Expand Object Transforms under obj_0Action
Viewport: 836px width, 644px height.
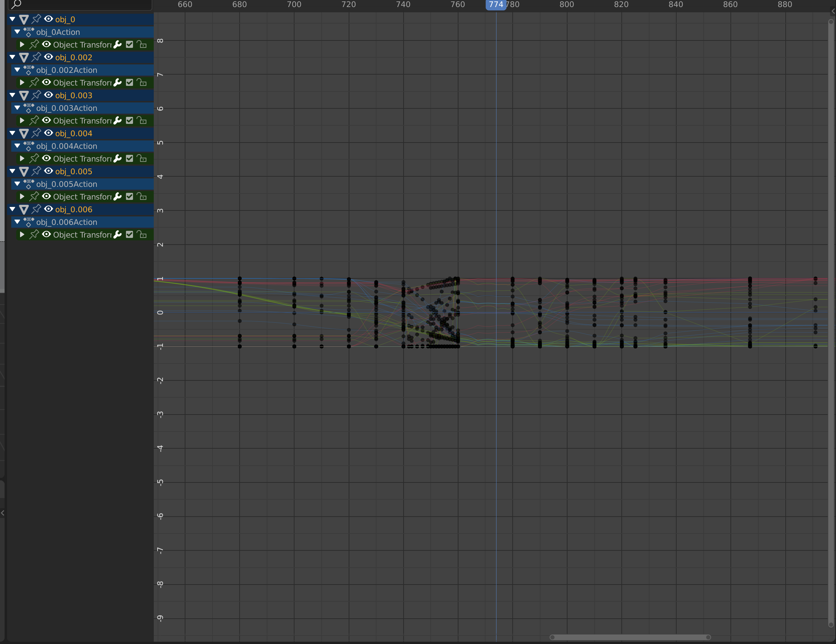tap(22, 44)
